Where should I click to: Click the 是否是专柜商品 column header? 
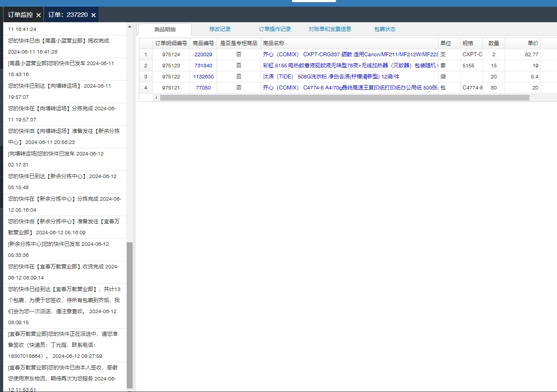pos(239,43)
